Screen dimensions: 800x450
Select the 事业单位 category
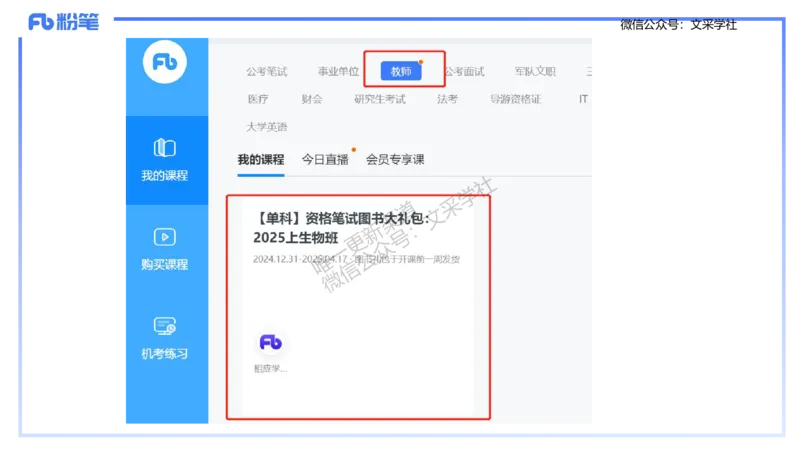[x=338, y=71]
